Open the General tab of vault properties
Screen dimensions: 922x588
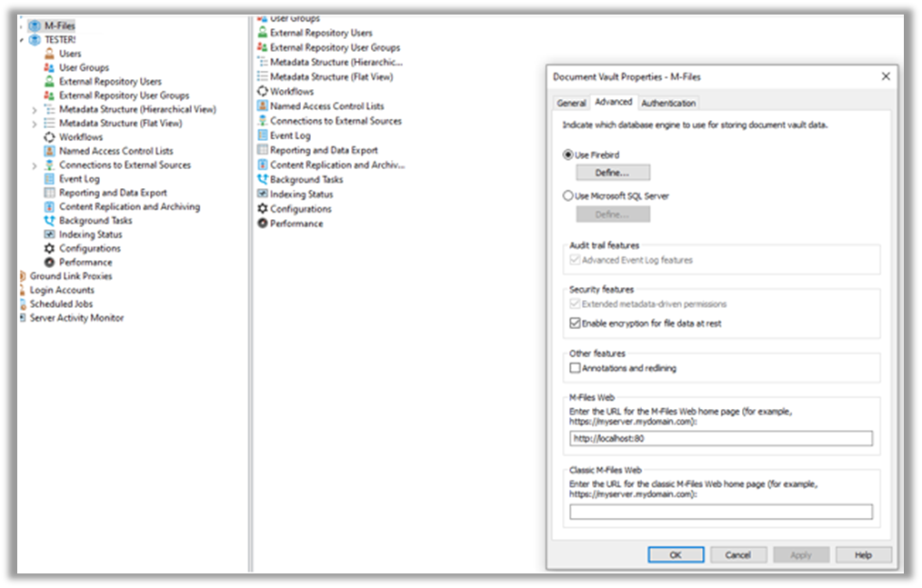pyautogui.click(x=571, y=103)
